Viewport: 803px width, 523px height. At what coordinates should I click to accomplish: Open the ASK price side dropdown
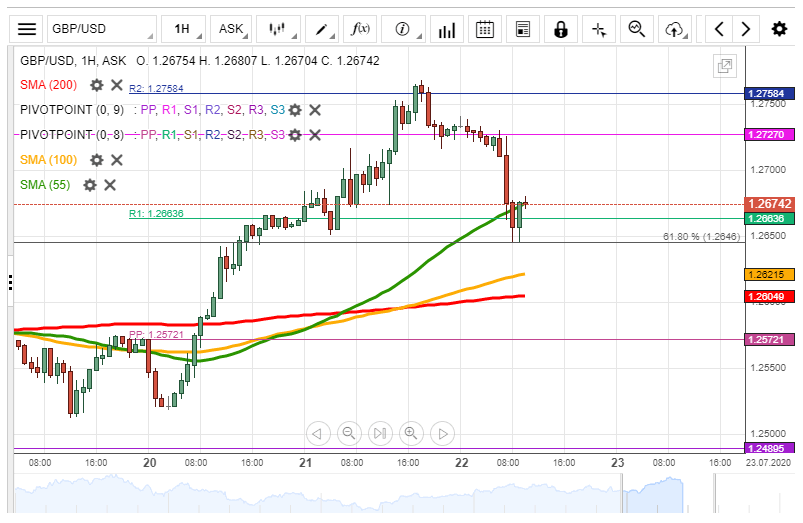pyautogui.click(x=234, y=29)
